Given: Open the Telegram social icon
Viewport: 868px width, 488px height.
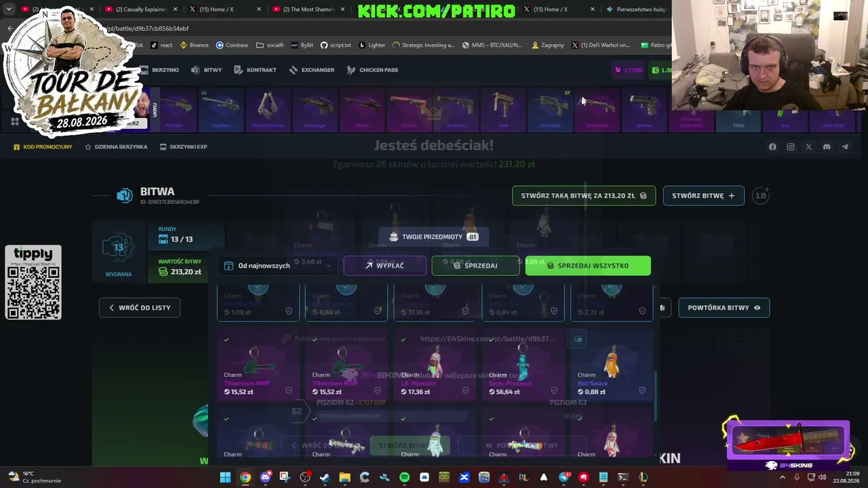Looking at the screenshot, I should point(845,147).
